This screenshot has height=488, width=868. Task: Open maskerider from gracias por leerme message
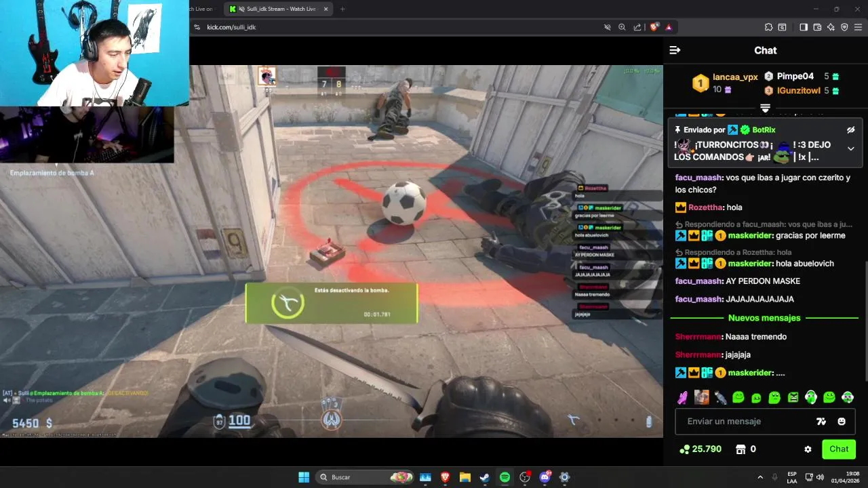pyautogui.click(x=750, y=236)
